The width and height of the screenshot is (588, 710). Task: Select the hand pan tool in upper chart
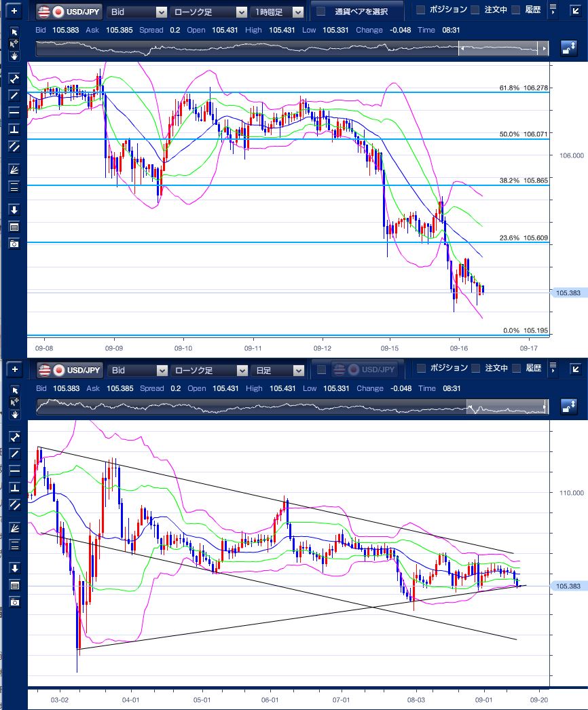click(14, 56)
